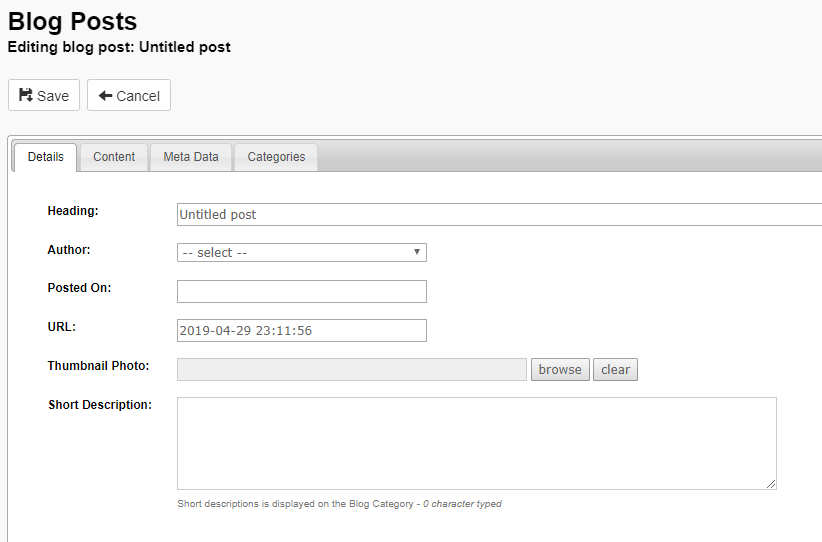Click the Blog Posts page heading
822x542 pixels.
coord(72,21)
